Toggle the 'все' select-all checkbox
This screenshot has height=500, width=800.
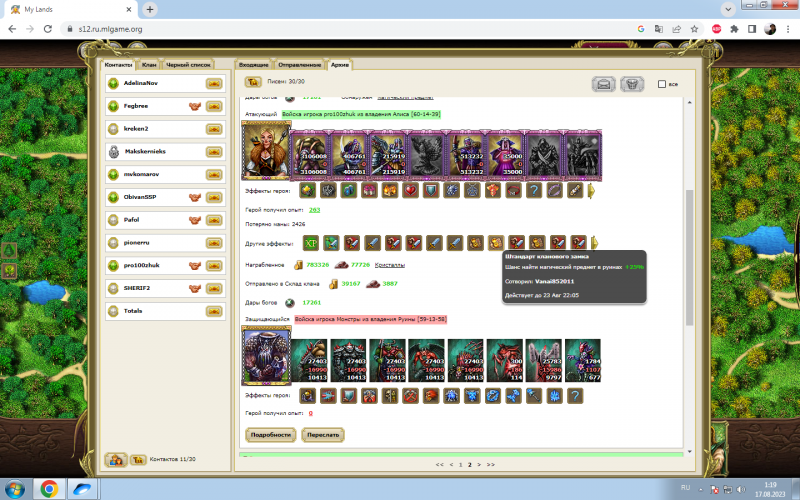click(662, 84)
